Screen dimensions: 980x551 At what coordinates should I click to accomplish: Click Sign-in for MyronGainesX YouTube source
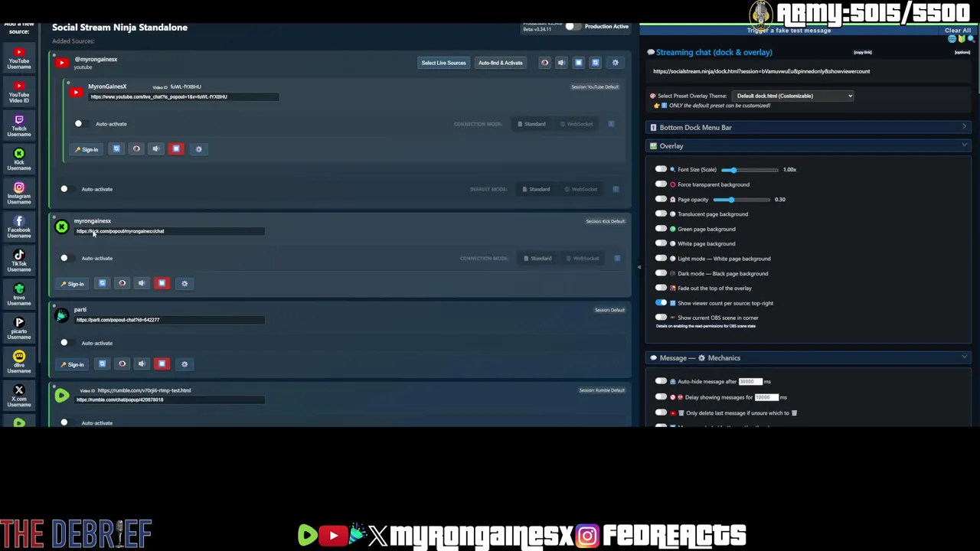pos(87,149)
